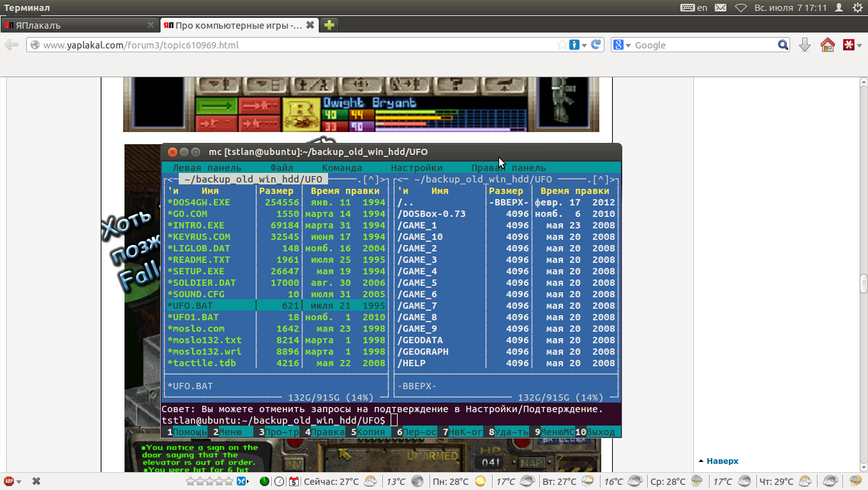Select the SETUP.EXE file row

(x=276, y=271)
